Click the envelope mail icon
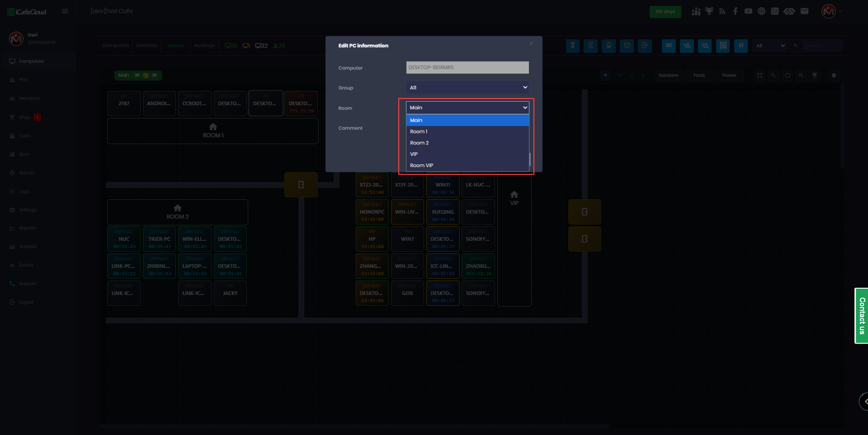Screen dimensions: 868x435 click(x=804, y=11)
